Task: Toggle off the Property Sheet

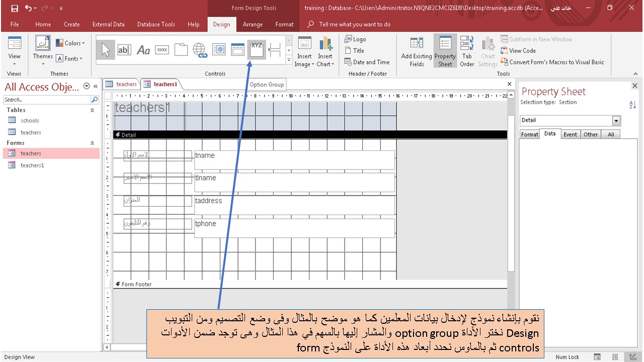Action: click(x=445, y=50)
